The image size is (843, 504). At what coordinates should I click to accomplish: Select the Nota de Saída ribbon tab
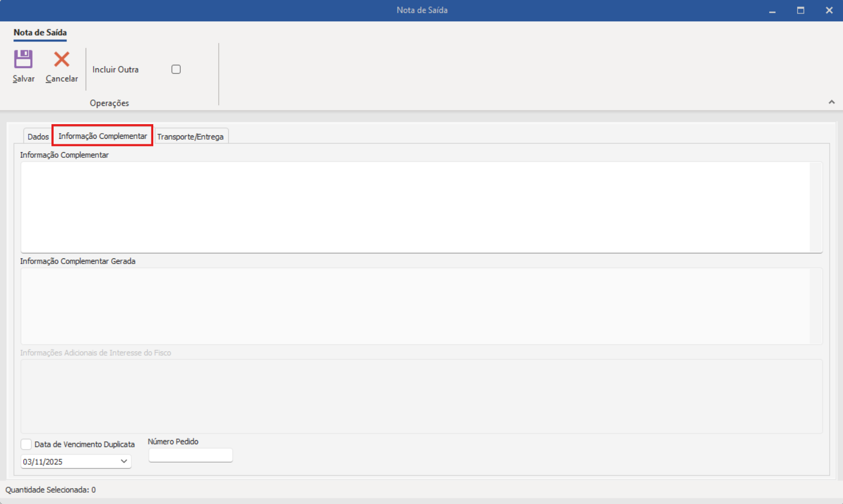[x=40, y=32]
